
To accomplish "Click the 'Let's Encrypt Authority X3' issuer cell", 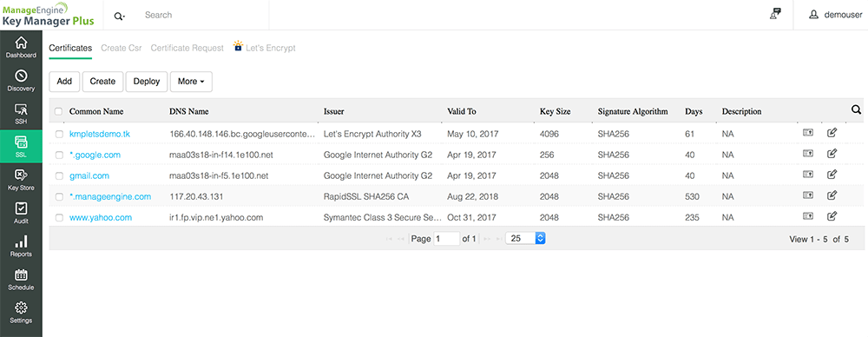I will coord(372,134).
